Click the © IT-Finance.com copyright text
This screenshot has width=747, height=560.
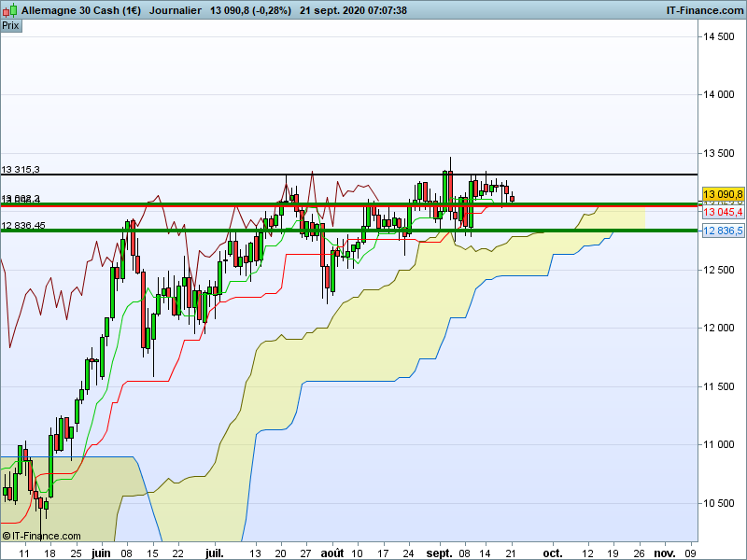point(41,536)
